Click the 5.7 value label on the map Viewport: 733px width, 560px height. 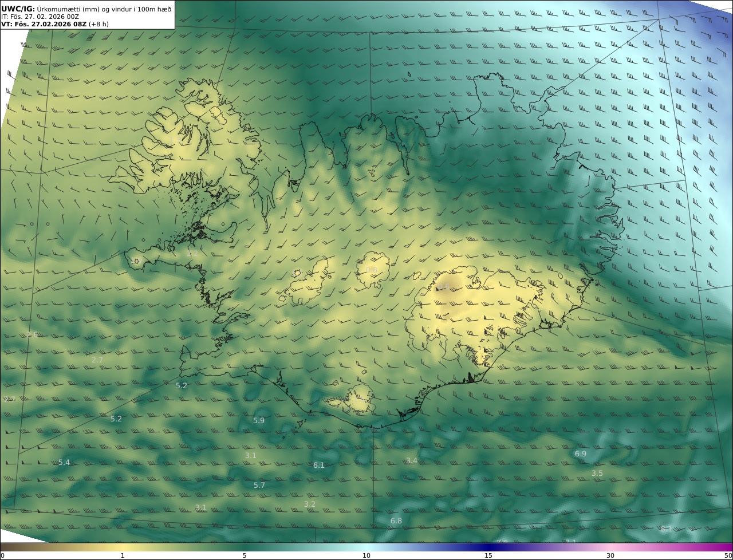coord(259,485)
